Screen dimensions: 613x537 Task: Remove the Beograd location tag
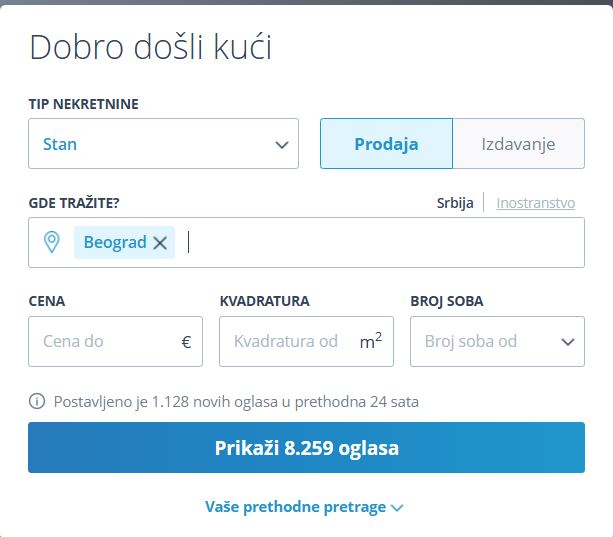coord(160,243)
